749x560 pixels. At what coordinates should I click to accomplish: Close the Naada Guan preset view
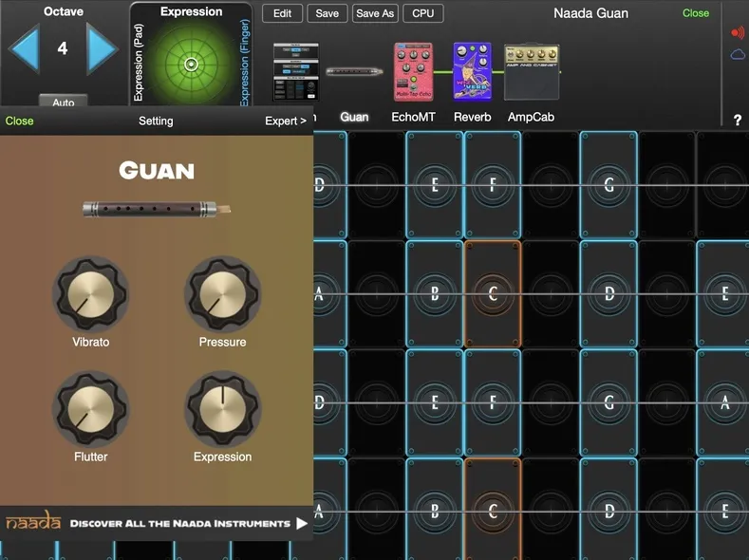[x=696, y=13]
